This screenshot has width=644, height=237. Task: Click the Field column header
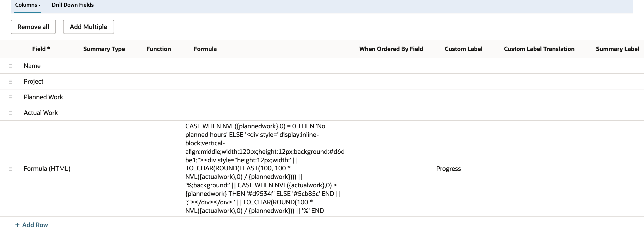[x=41, y=49]
